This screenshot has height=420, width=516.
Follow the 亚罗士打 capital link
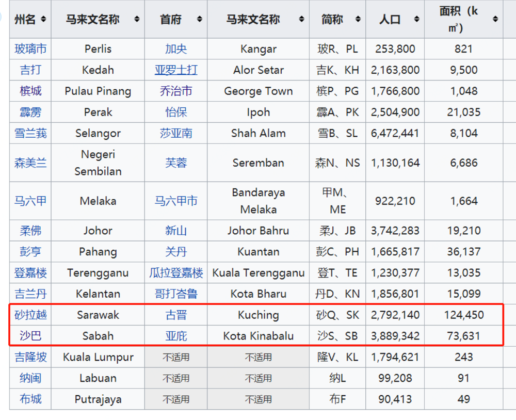(x=176, y=70)
